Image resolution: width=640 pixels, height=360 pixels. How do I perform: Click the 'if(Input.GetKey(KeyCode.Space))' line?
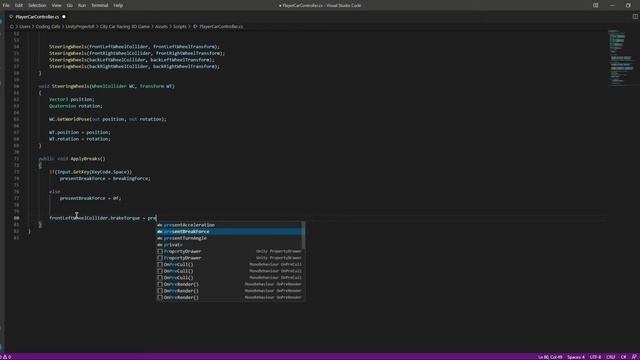click(x=91, y=172)
